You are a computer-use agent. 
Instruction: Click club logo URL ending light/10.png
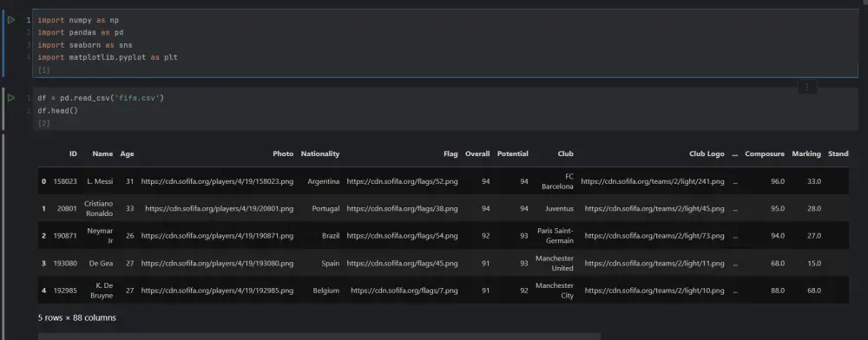(x=654, y=291)
